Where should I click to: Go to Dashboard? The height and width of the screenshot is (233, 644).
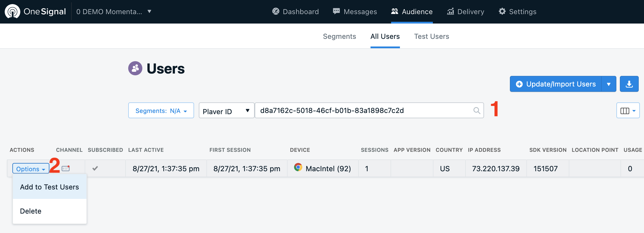pyautogui.click(x=295, y=11)
